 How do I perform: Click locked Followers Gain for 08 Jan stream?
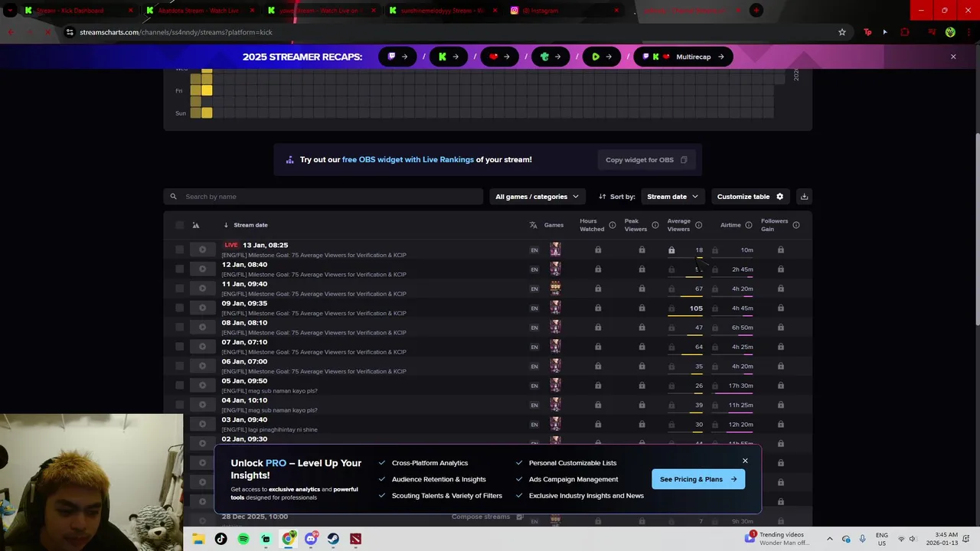pyautogui.click(x=780, y=327)
